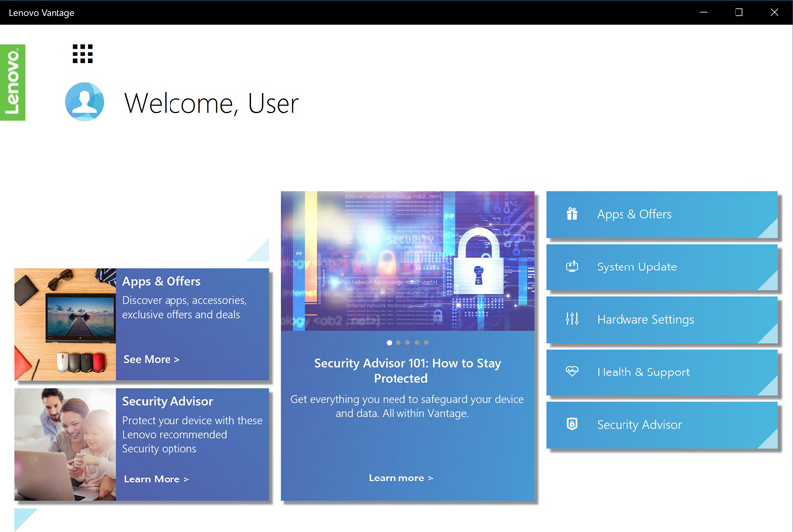This screenshot has height=532, width=793.
Task: Click the padlock security banner image
Action: click(x=407, y=261)
